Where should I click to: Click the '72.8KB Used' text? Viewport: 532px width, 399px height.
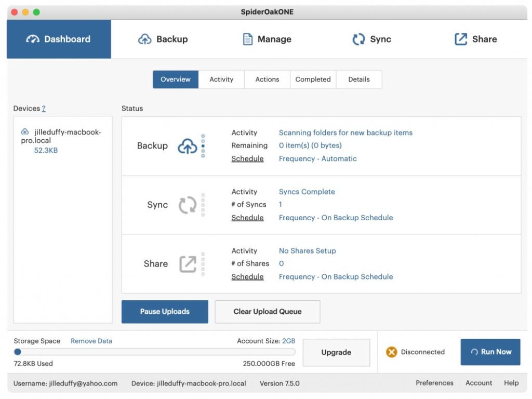tap(33, 364)
